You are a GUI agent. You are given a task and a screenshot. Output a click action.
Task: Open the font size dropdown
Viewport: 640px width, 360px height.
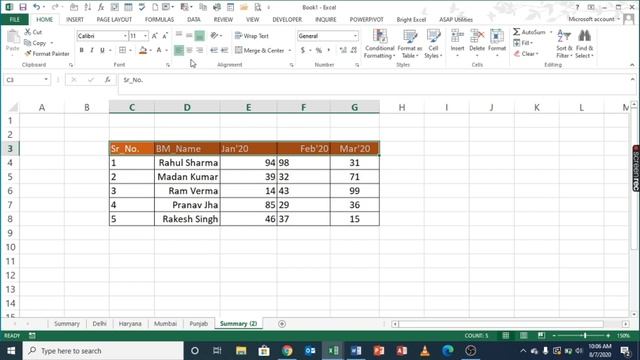point(145,36)
